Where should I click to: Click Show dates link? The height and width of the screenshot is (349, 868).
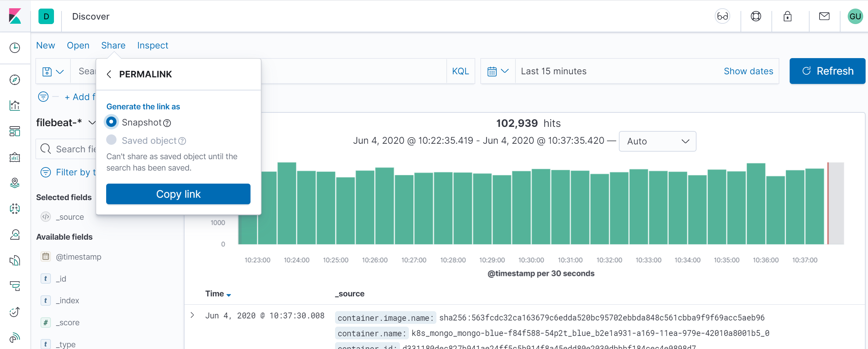pos(748,71)
